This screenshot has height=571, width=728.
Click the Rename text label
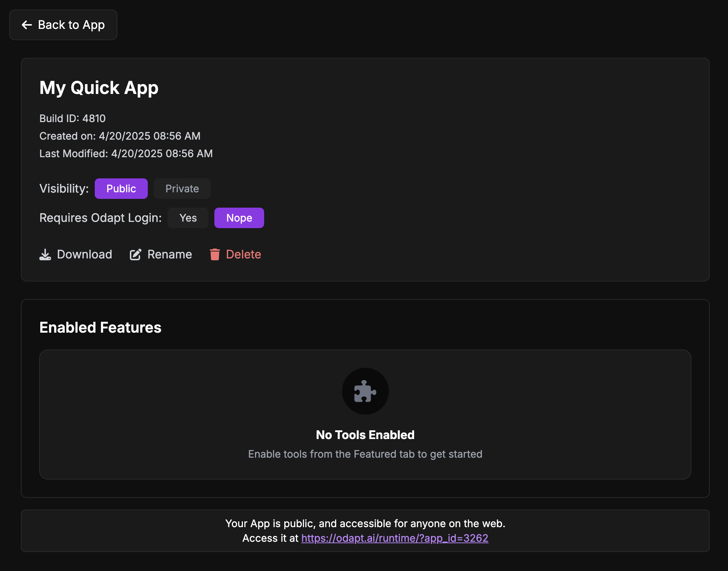[x=169, y=254]
